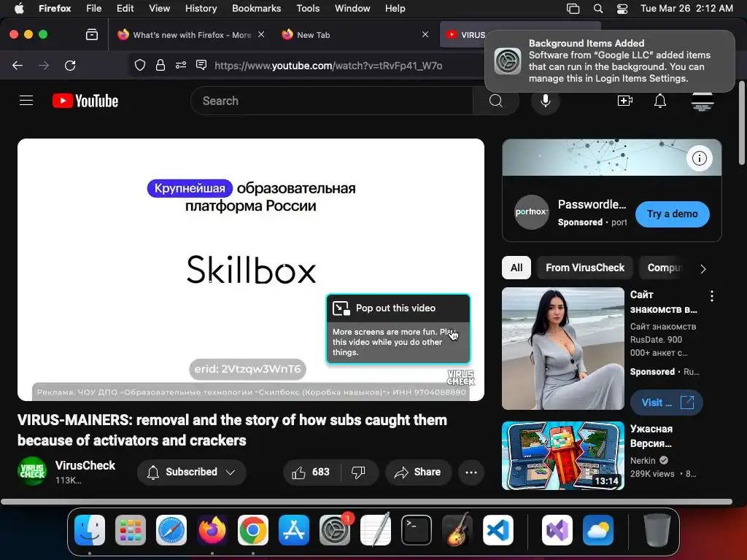Viewport: 747px width, 560px height.
Task: Open YouTube notifications bell
Action: pyautogui.click(x=659, y=101)
